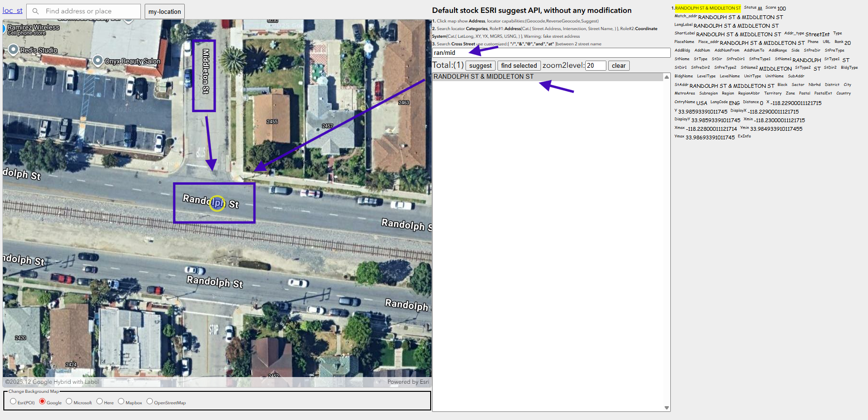Choose OpenStreetMap as background map

point(150,401)
